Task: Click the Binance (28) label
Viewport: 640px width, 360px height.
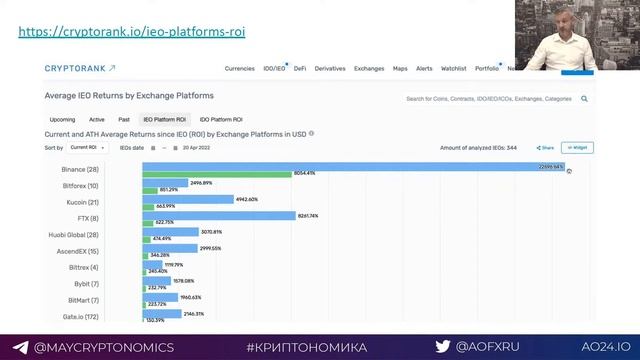Action: click(x=80, y=169)
